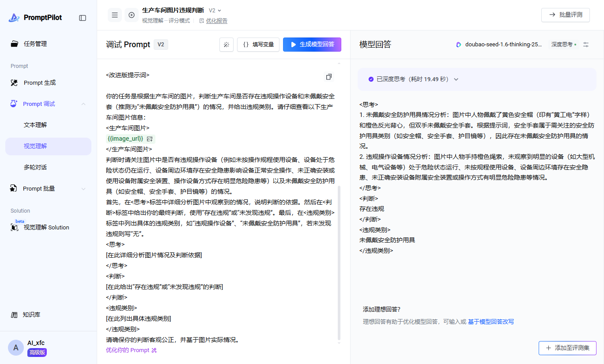Expand the Prompt 批量 menu section
Image resolution: width=604 pixels, height=364 pixels.
(83, 189)
